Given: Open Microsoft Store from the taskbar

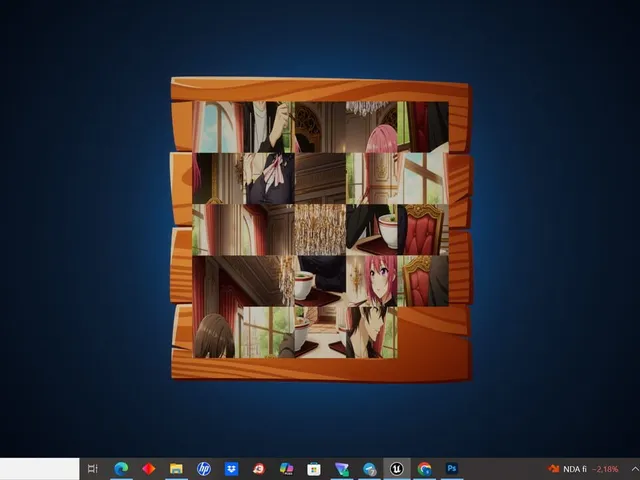Looking at the screenshot, I should point(314,469).
